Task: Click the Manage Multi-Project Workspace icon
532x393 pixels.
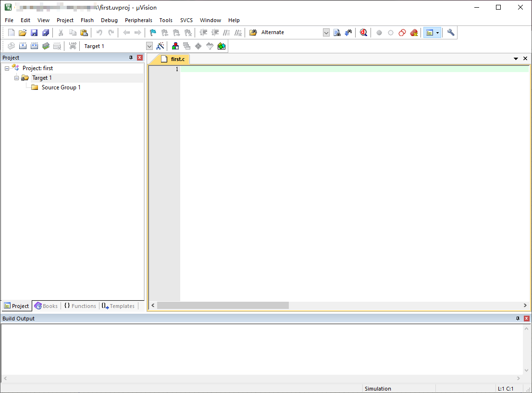Action: 186,46
